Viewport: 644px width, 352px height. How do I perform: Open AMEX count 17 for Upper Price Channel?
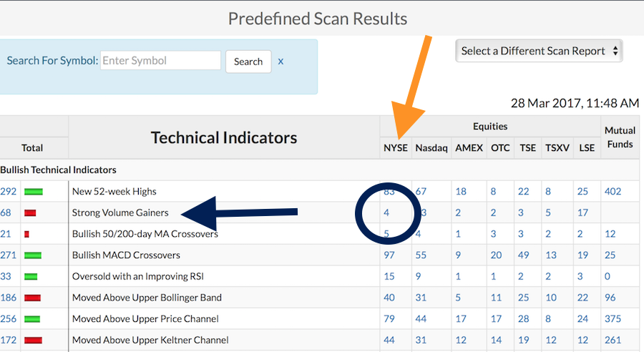pyautogui.click(x=461, y=318)
